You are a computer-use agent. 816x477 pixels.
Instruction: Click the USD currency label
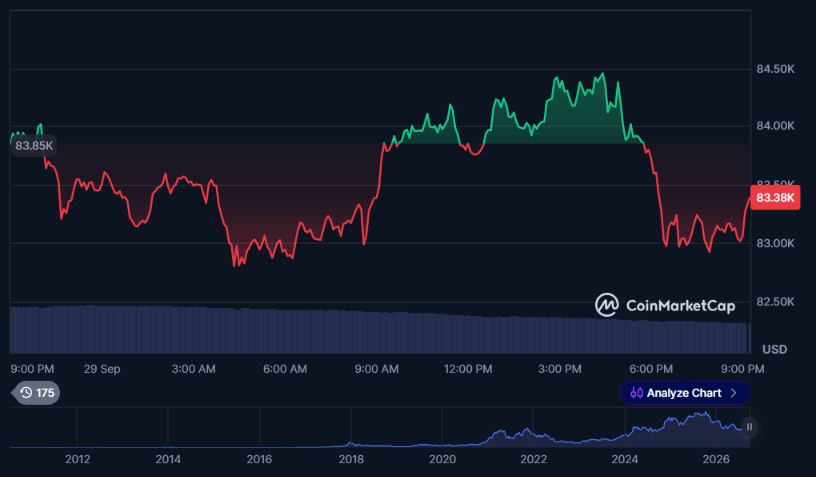click(x=774, y=349)
